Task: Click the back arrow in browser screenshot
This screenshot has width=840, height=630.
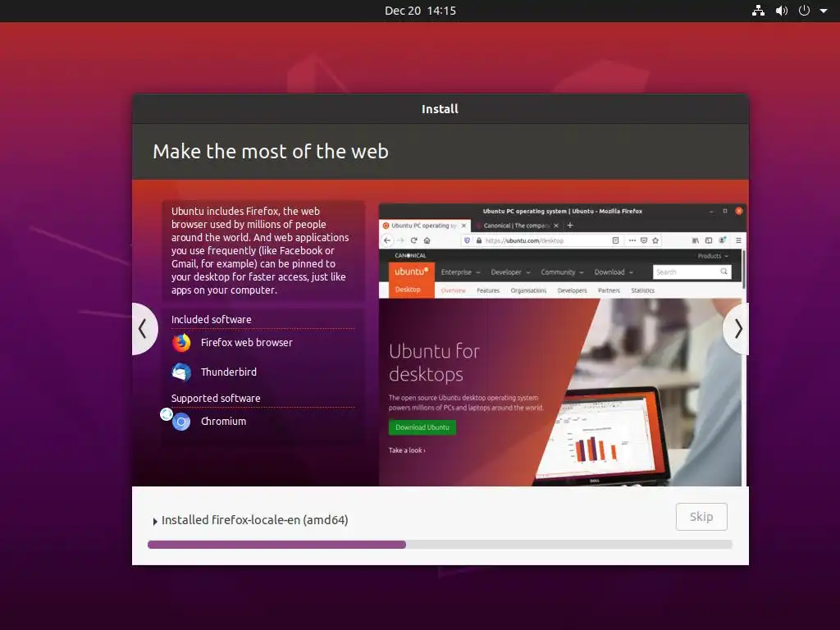Action: coord(387,240)
